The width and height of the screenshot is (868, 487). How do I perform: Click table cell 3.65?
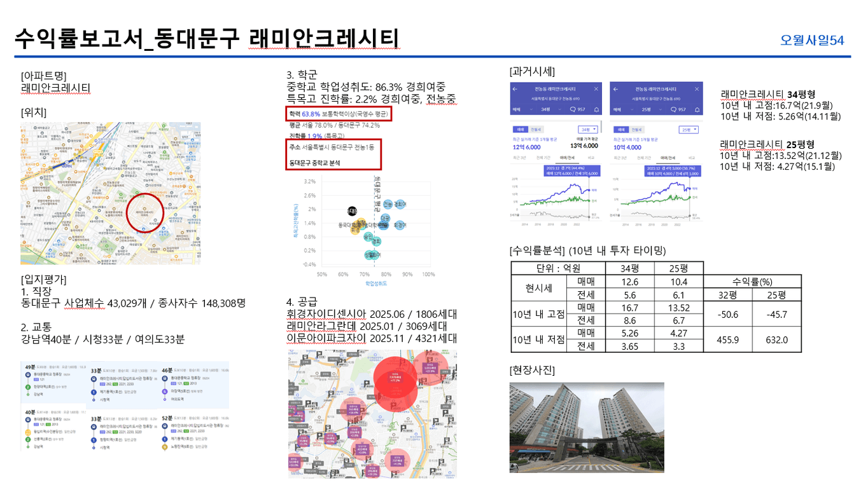(x=629, y=346)
